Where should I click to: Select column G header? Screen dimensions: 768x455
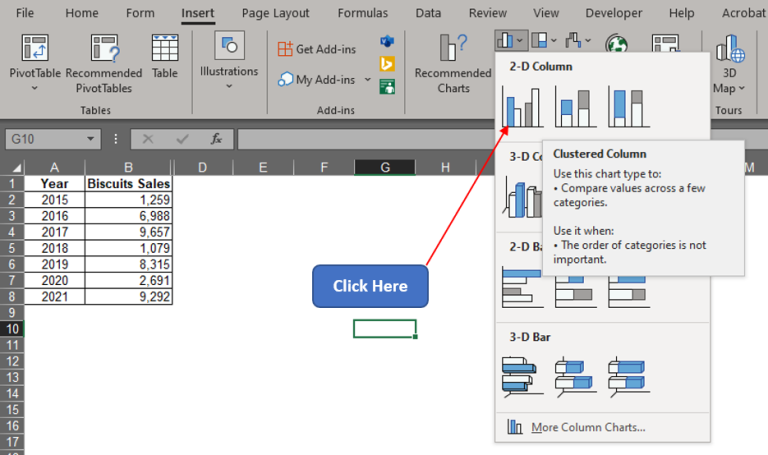385,168
